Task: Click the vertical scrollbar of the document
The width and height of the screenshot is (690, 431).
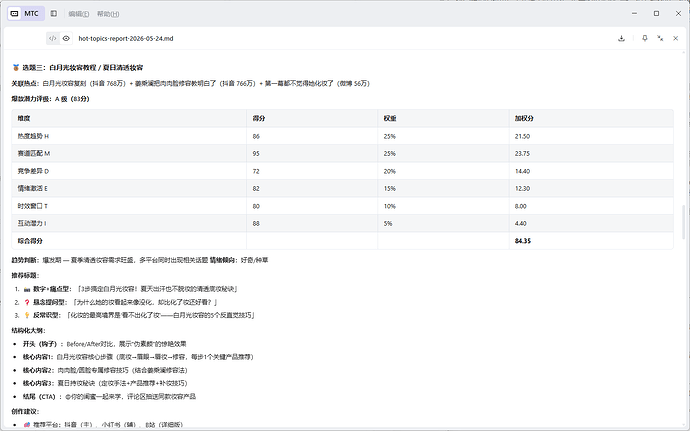Action: [683, 222]
